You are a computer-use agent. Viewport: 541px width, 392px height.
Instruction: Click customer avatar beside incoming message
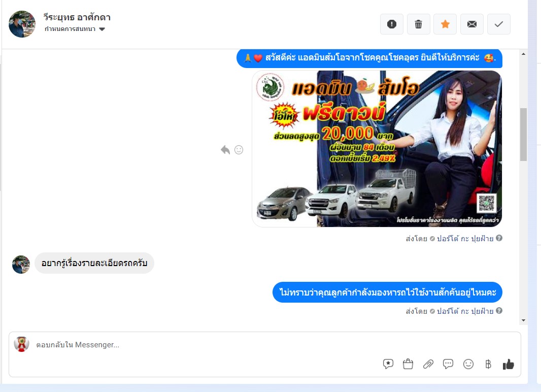(x=21, y=265)
